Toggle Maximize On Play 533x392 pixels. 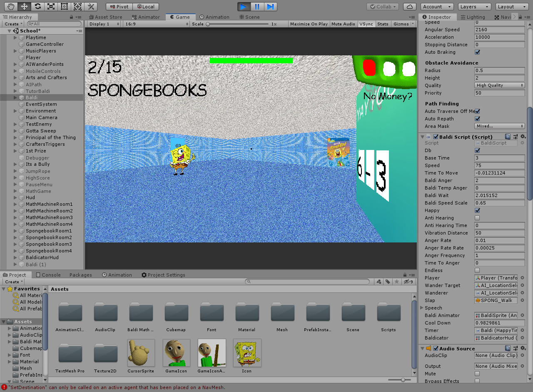(x=309, y=24)
